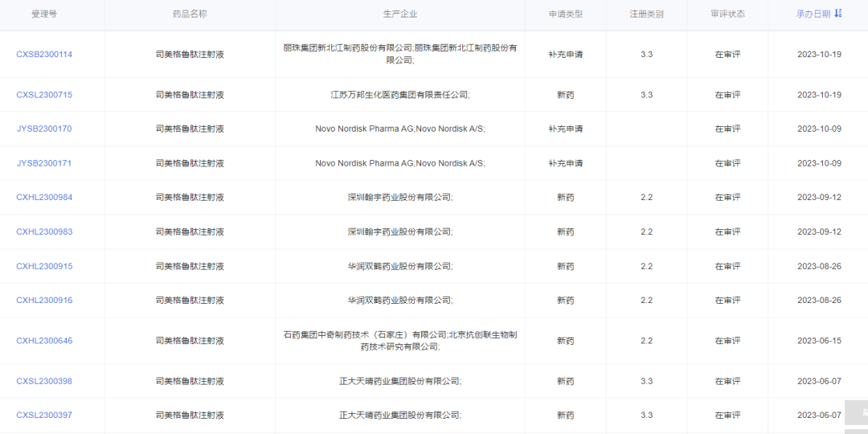This screenshot has height=434, width=868.
Task: Select category 3.3 in CXSL2300715 row
Action: coord(646,95)
